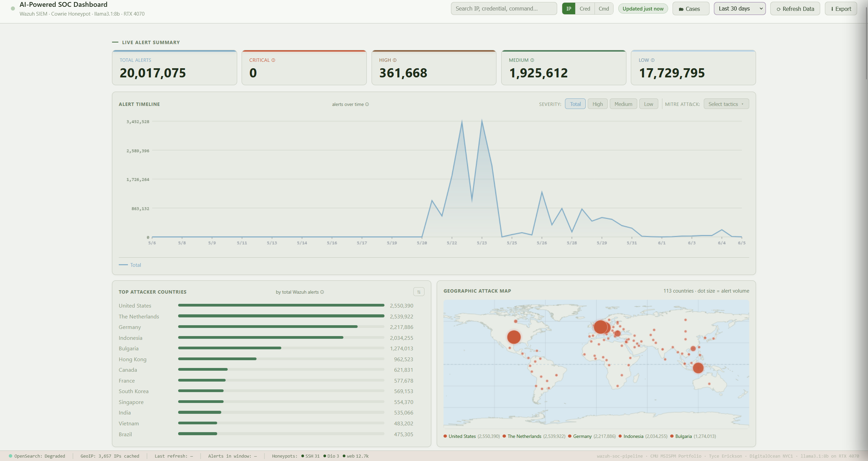
Task: Click the Refresh Data button
Action: 795,9
